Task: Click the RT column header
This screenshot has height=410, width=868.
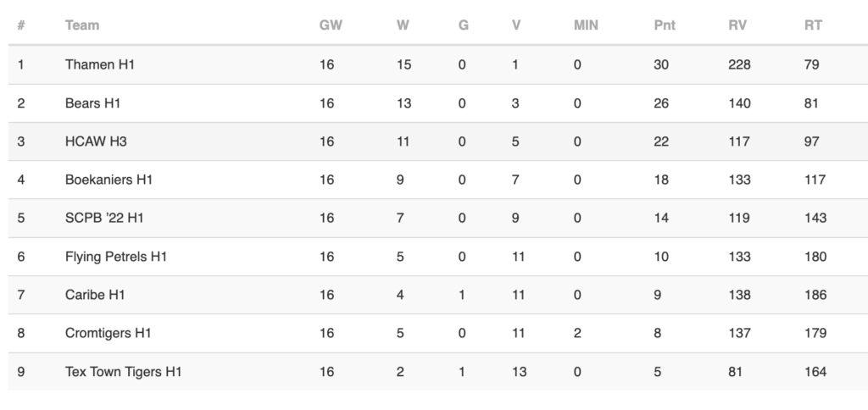Action: click(813, 25)
